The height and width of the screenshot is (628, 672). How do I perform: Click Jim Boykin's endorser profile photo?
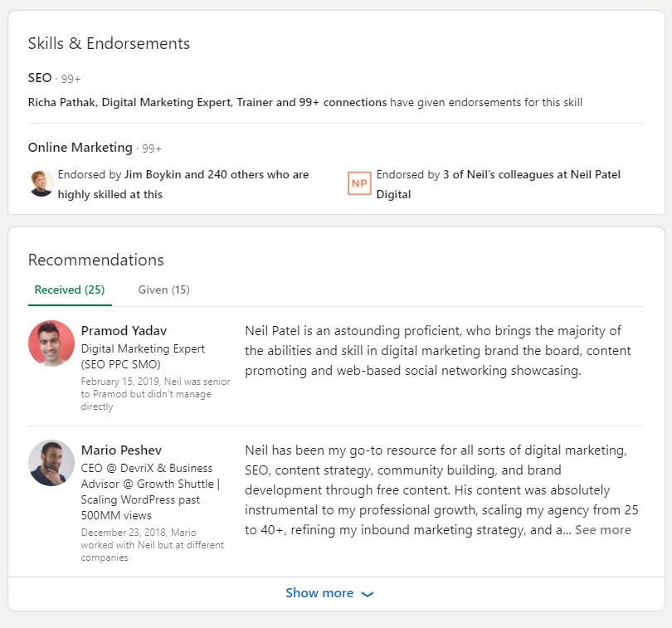[x=41, y=183]
